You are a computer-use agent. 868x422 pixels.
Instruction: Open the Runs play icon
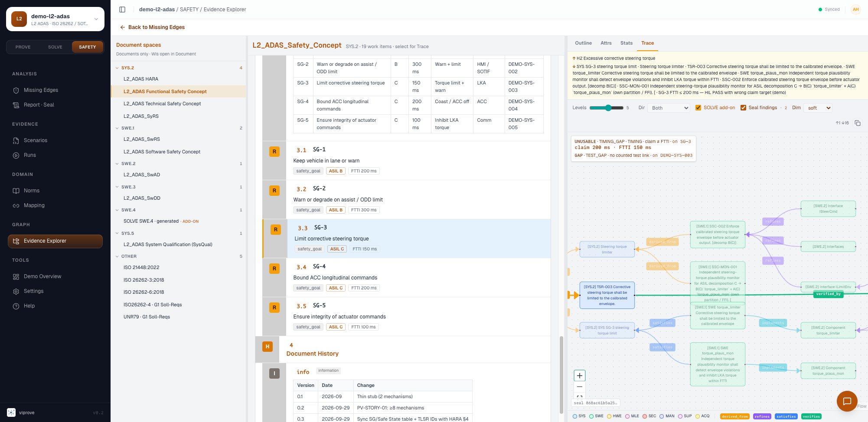(x=16, y=155)
